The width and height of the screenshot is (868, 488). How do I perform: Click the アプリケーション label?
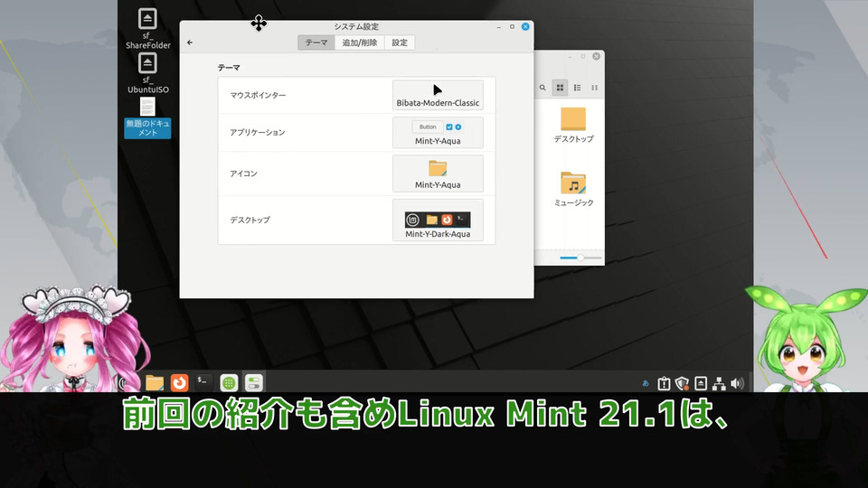[x=258, y=133]
